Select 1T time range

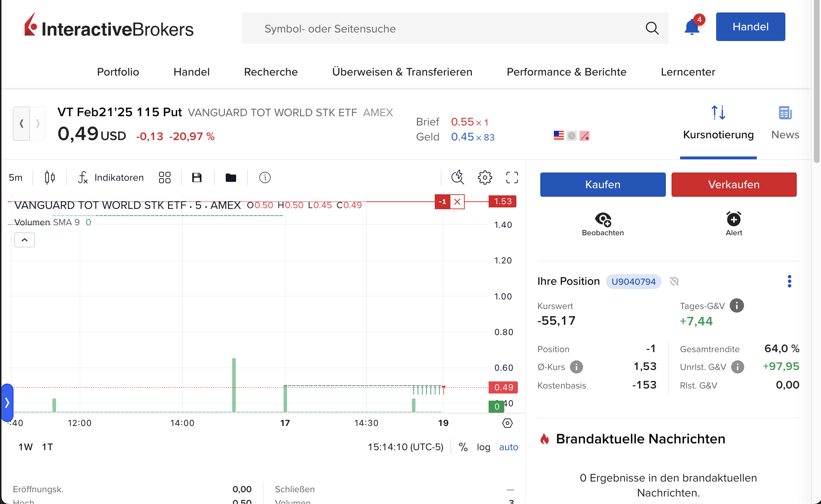(47, 447)
